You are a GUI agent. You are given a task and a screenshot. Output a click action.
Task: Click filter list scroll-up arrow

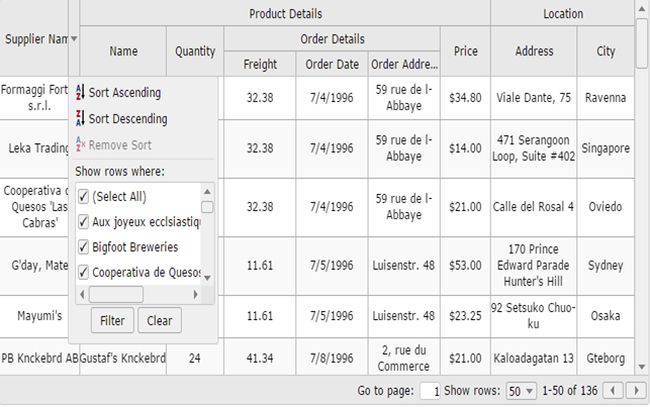207,191
